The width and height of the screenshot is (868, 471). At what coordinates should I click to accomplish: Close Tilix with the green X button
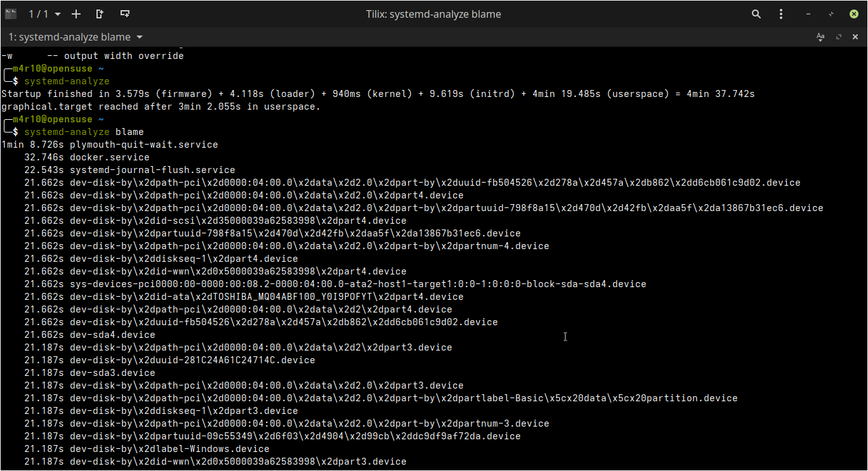point(854,14)
